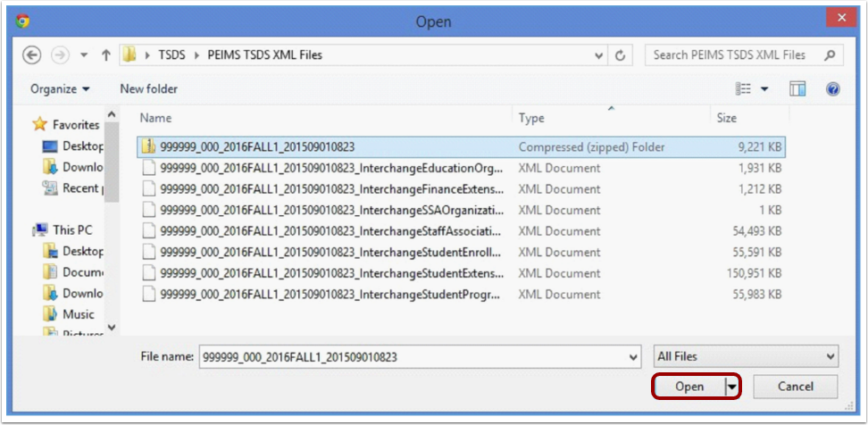
Task: Click the search magnifier icon
Action: click(x=830, y=55)
